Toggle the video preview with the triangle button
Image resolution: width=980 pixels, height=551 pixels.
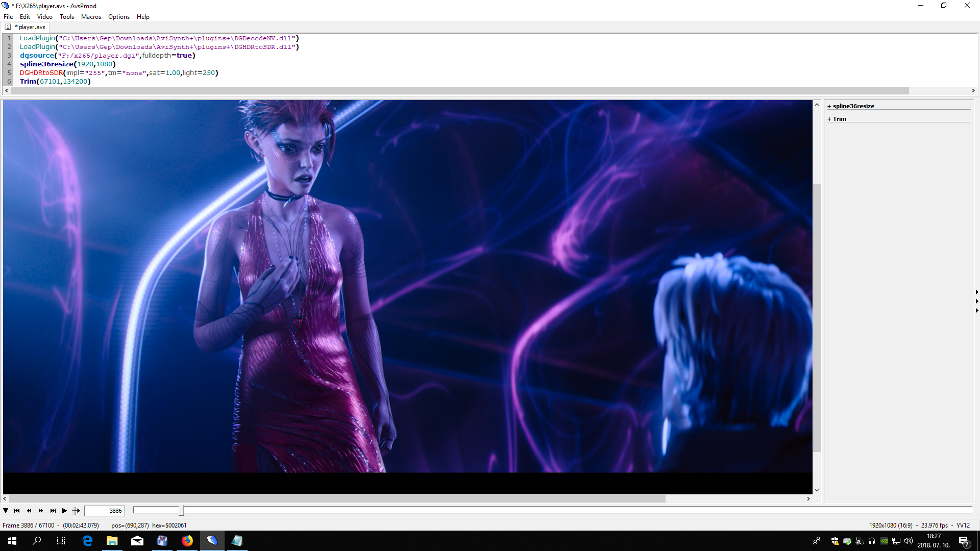[x=6, y=511]
